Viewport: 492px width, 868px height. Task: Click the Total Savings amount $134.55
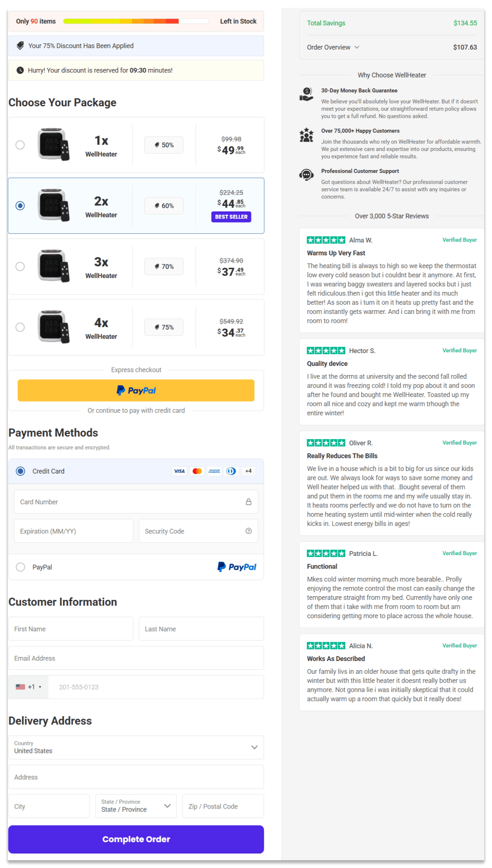click(465, 23)
